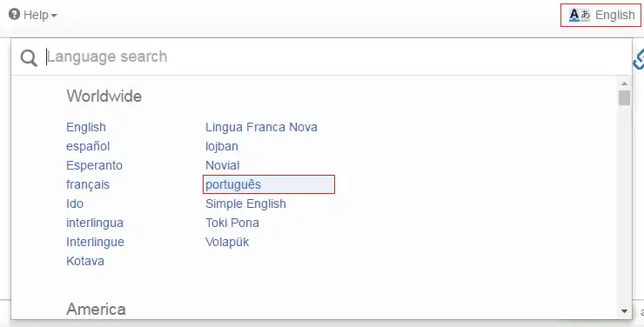Click the scrollbar up arrow
This screenshot has height=327, width=644.
point(624,83)
